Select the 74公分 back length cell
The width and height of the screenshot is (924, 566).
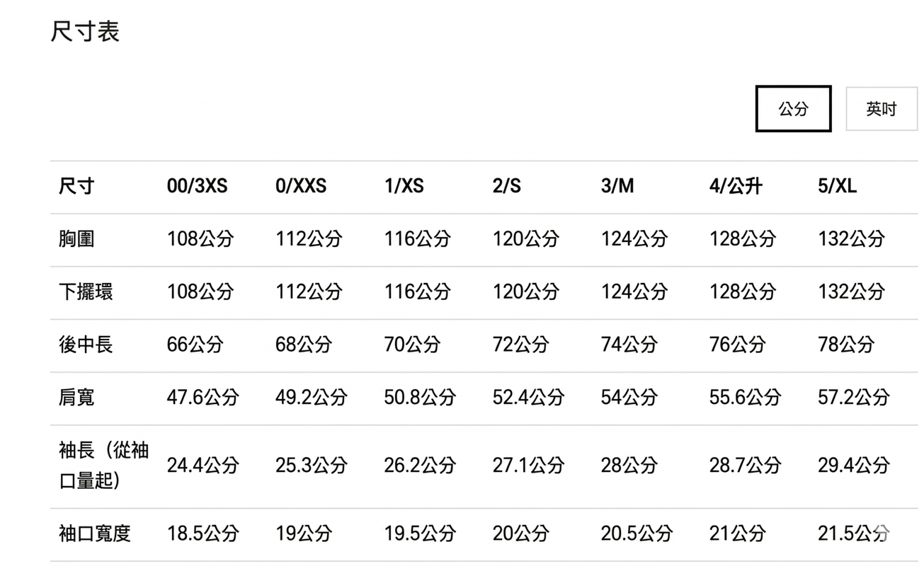[x=629, y=345]
